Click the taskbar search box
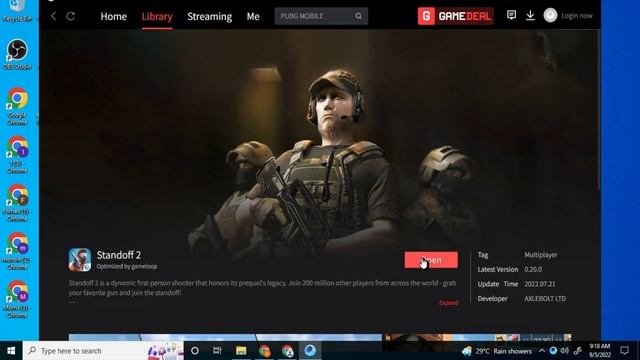The height and width of the screenshot is (360, 640). [103, 351]
